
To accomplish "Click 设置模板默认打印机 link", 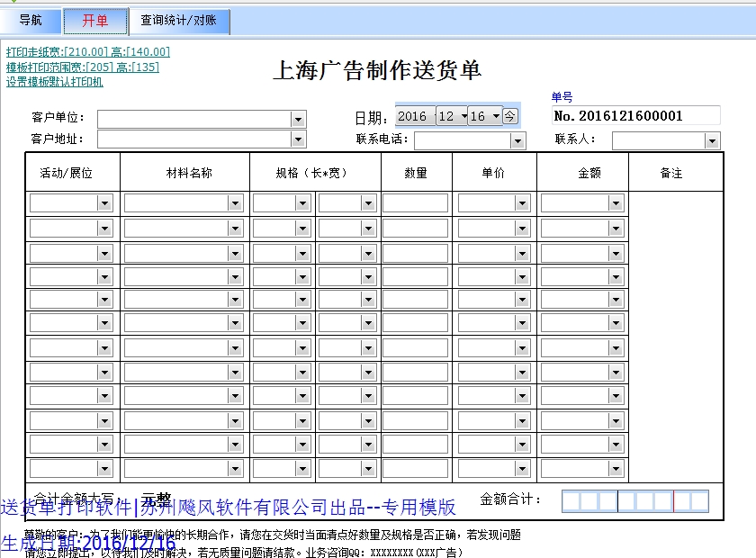I will 55,82.
